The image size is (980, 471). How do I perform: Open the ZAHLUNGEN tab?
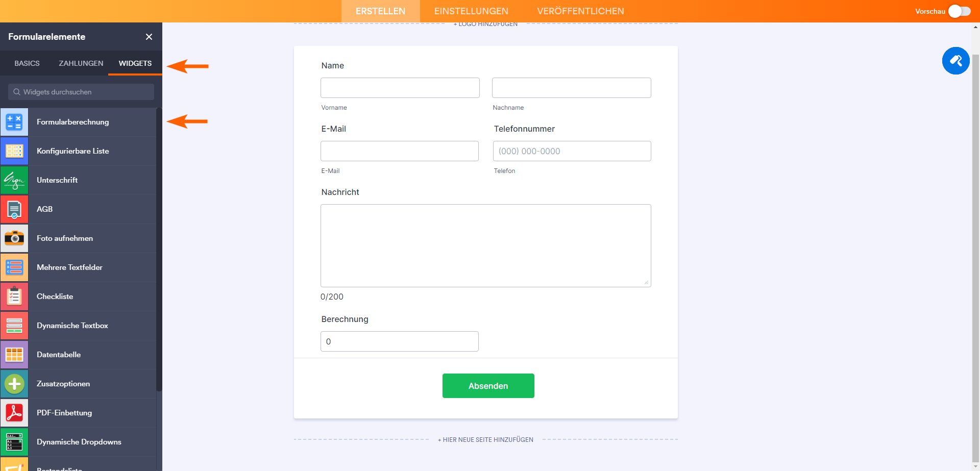coord(81,63)
